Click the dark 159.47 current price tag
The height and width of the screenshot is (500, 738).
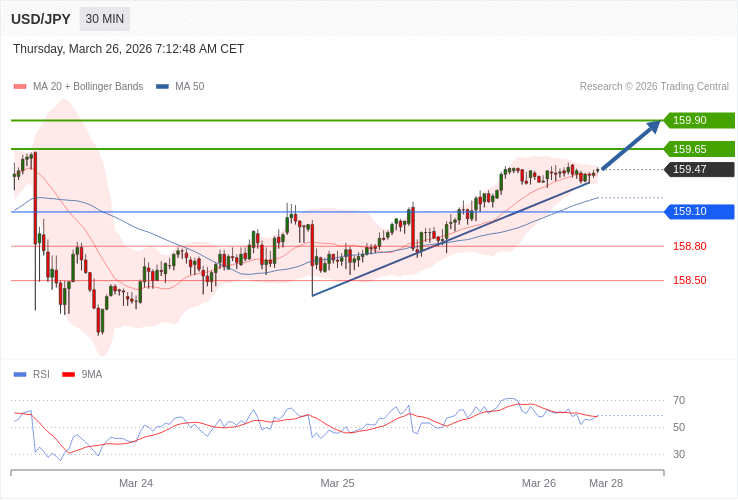(x=699, y=169)
